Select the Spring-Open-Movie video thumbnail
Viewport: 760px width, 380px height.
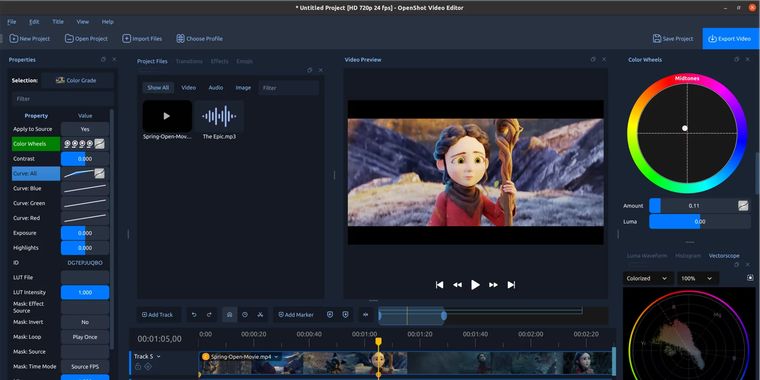pos(167,116)
